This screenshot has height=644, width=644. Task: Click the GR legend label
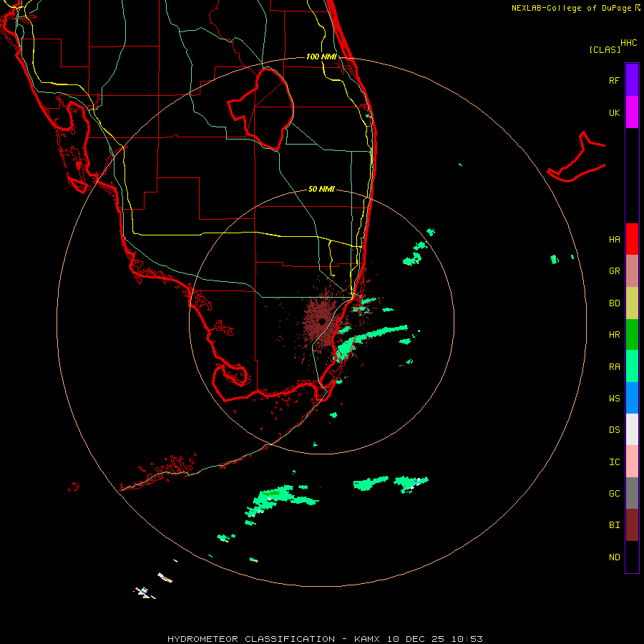click(x=614, y=271)
